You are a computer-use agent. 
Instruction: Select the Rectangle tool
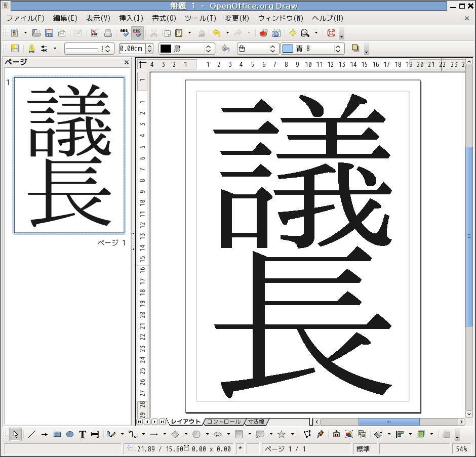click(x=57, y=434)
